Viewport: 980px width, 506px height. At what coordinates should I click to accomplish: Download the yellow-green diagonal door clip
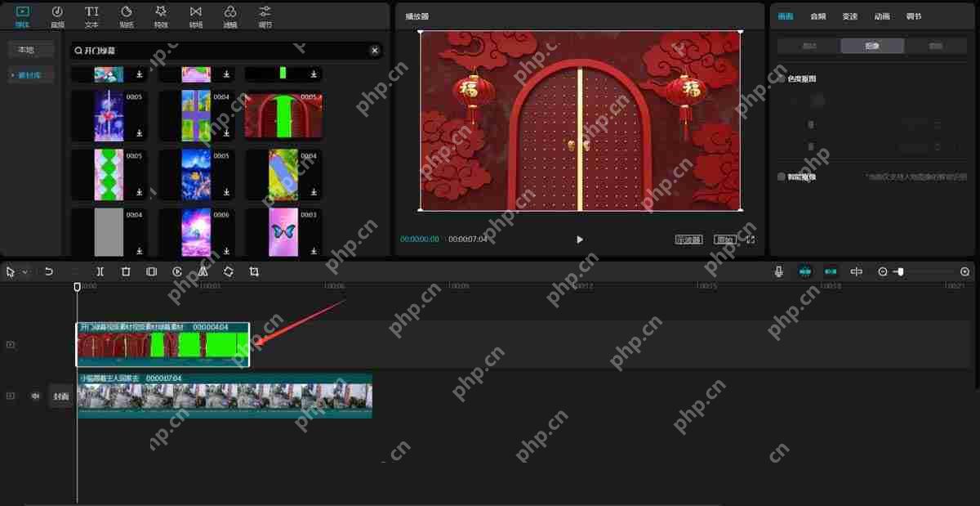pos(314,192)
